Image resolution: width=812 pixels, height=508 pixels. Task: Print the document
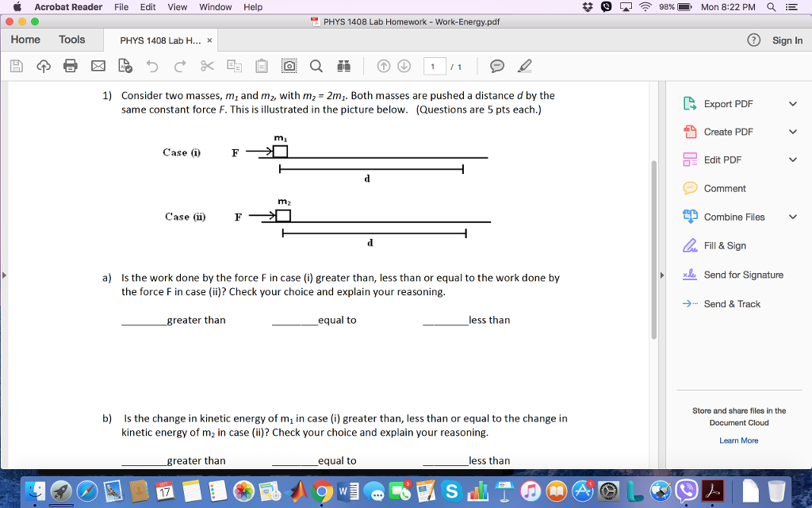pyautogui.click(x=70, y=66)
